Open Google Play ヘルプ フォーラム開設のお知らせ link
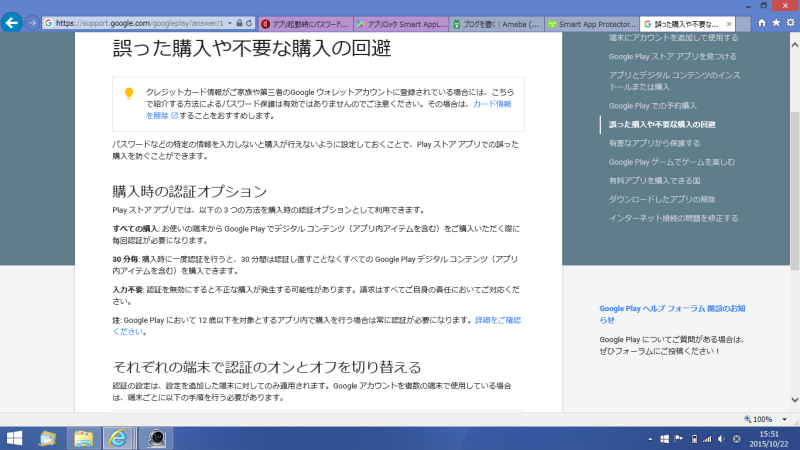800x450 pixels. pyautogui.click(x=672, y=314)
